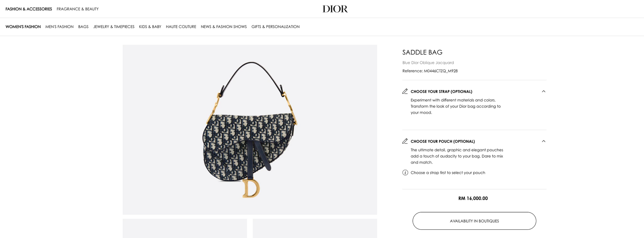Open Fashion & Accessories top tab

pos(29,9)
